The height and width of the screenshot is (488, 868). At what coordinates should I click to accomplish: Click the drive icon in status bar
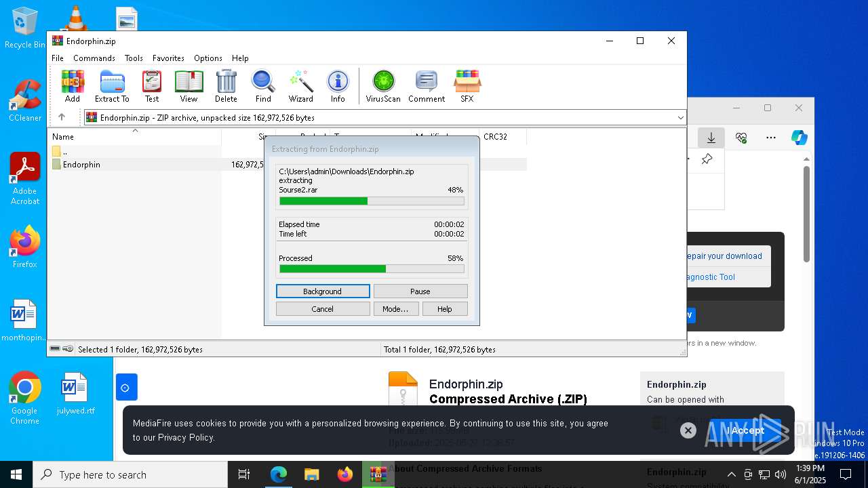tap(56, 349)
